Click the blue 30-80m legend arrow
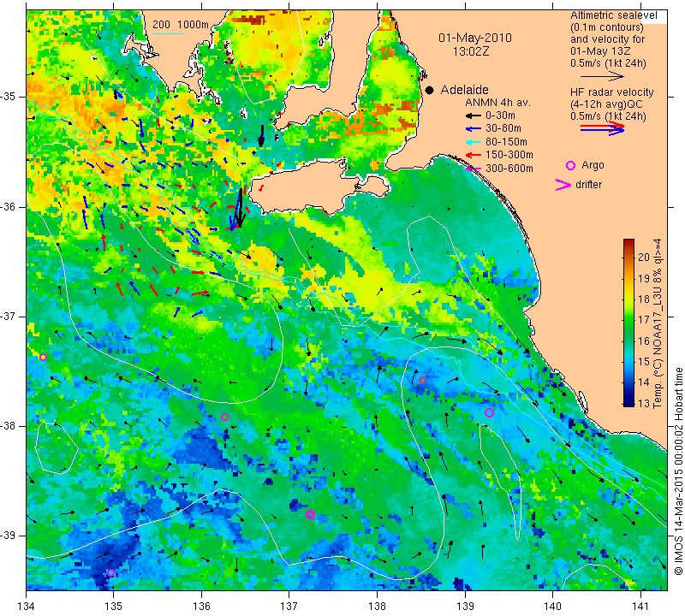Screen dimensions: 685x616 [474, 129]
